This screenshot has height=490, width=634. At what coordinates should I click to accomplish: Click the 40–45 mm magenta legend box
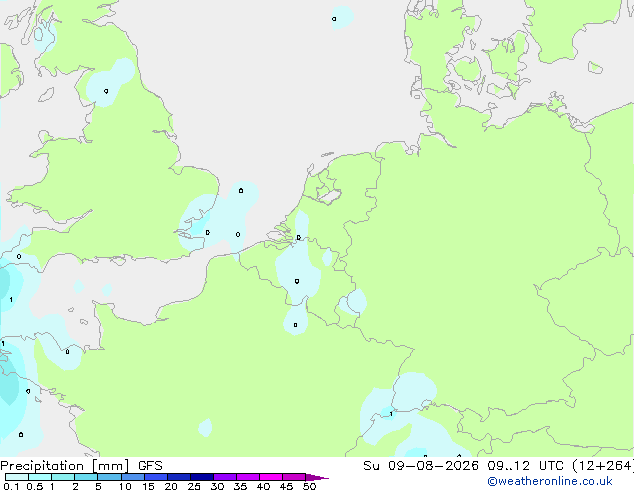tap(271, 477)
